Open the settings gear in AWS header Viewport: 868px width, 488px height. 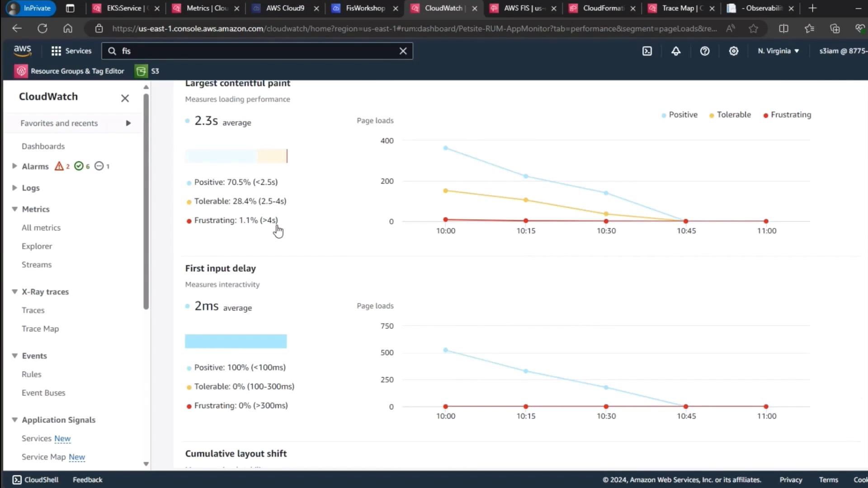coord(734,51)
